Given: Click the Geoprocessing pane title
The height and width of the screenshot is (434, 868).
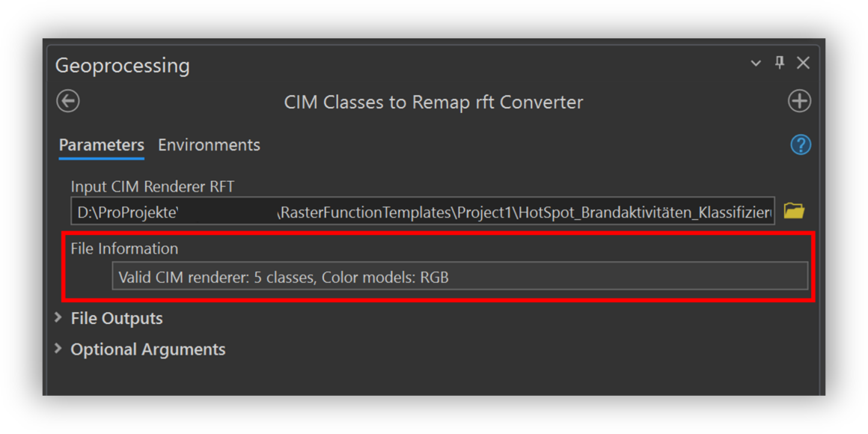Looking at the screenshot, I should (x=123, y=66).
